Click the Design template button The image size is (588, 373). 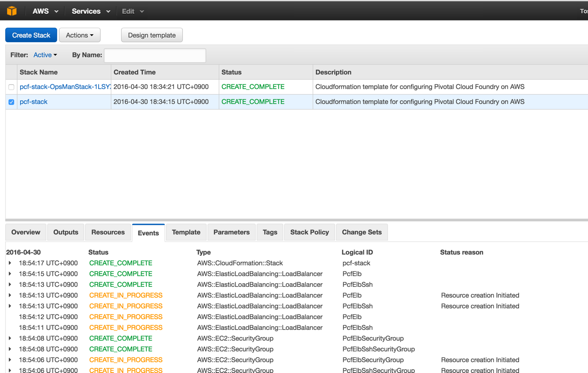152,35
